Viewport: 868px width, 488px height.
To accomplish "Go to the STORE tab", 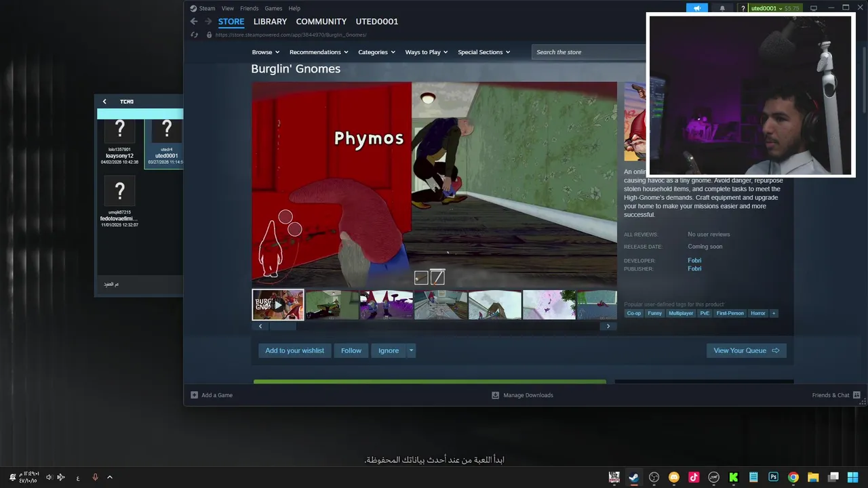I will click(x=231, y=22).
